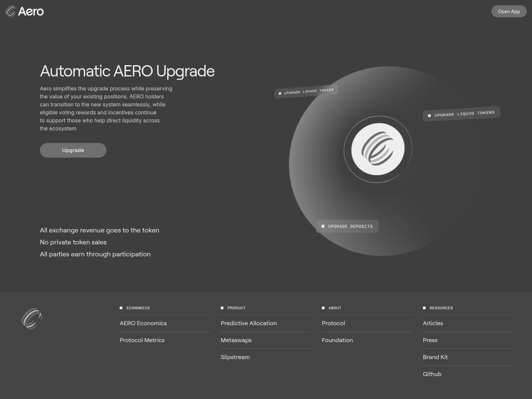Click 'No private token sales' text
Image resolution: width=532 pixels, height=399 pixels.
pos(73,242)
